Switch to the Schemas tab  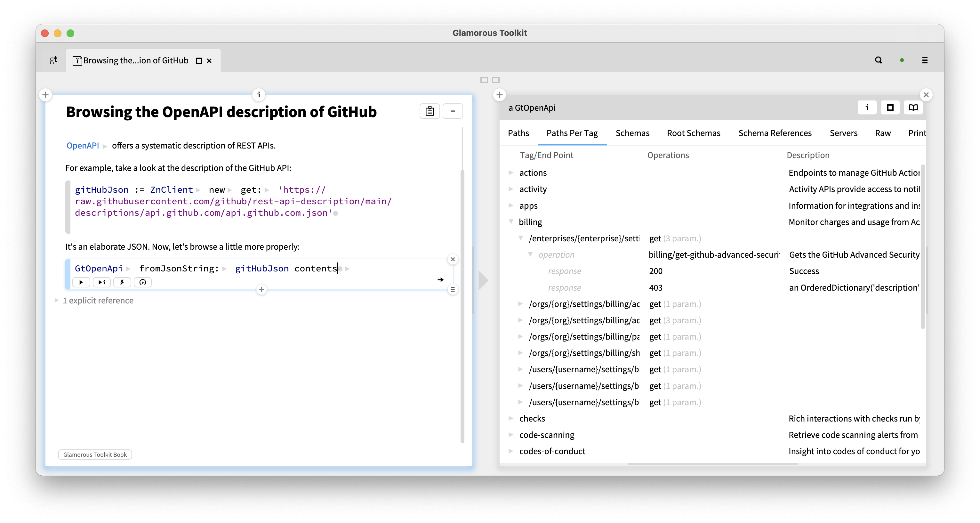[x=632, y=133]
